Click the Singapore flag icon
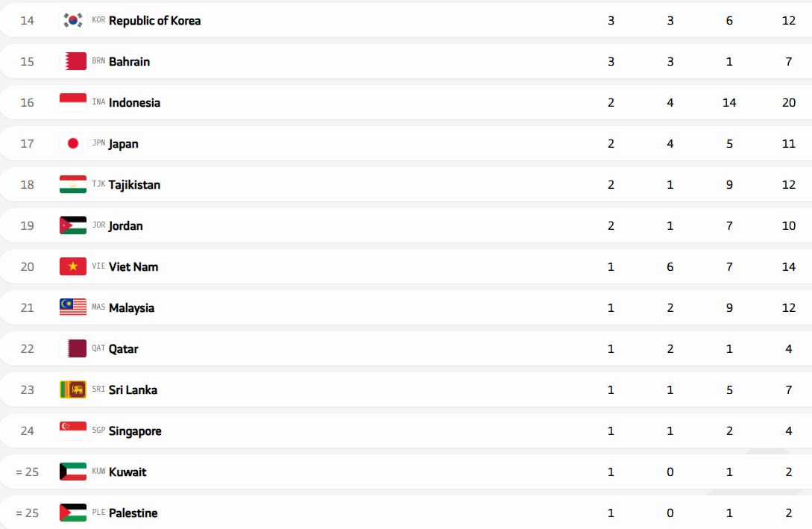The image size is (812, 529). [73, 431]
